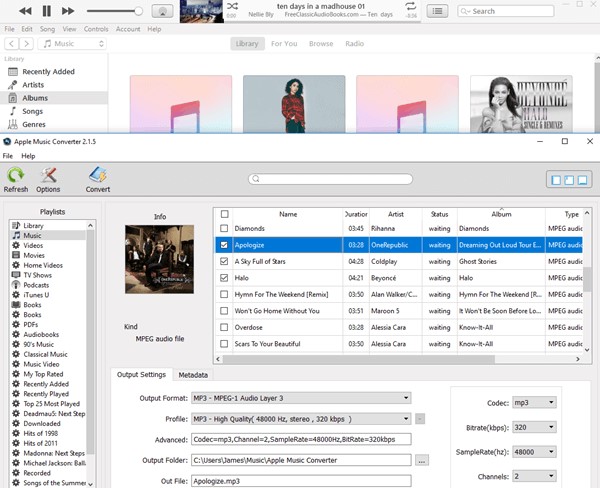Open iTunes Account menu
Image resolution: width=600 pixels, height=488 pixels.
point(128,29)
